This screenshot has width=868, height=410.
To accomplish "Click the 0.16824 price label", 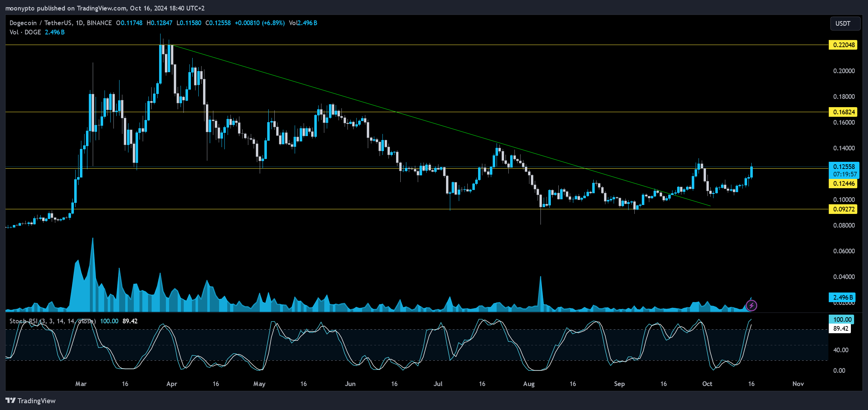I will [843, 112].
